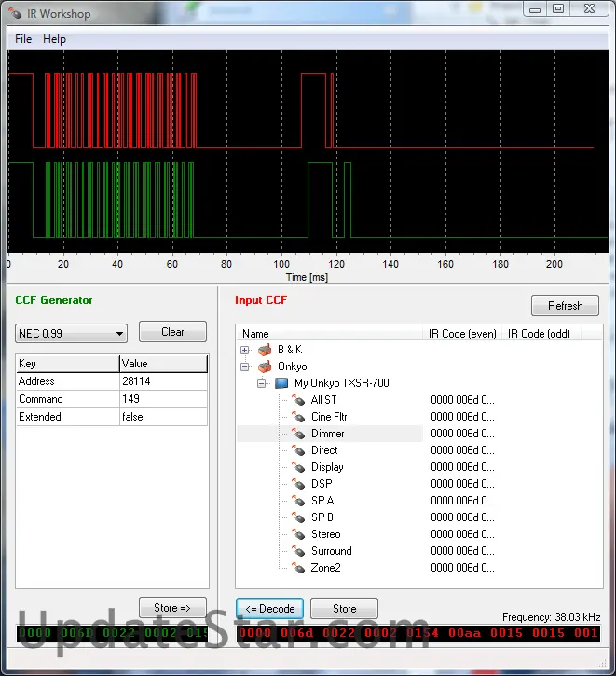Open the NEC 0.99 protocol dropdown
Screen dimensions: 616x676
tap(71, 334)
